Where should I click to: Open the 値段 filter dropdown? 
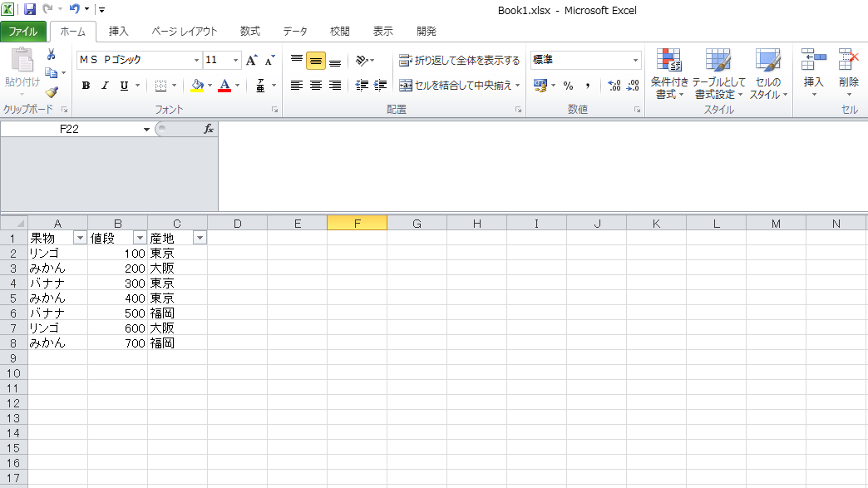[140, 238]
